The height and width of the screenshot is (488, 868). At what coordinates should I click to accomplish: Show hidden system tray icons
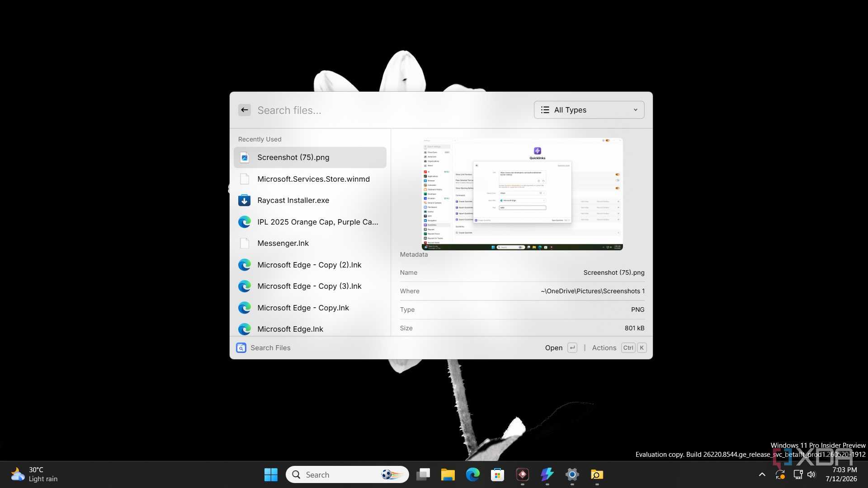pyautogui.click(x=762, y=474)
